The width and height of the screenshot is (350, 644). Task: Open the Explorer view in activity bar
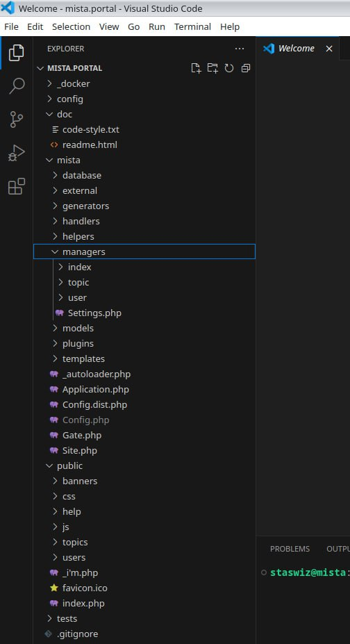click(x=17, y=53)
